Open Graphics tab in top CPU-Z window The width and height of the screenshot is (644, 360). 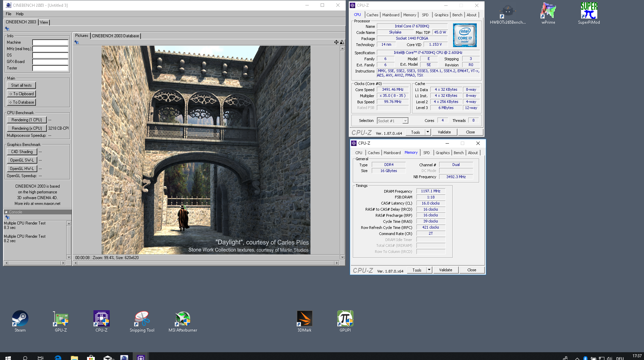tap(441, 15)
